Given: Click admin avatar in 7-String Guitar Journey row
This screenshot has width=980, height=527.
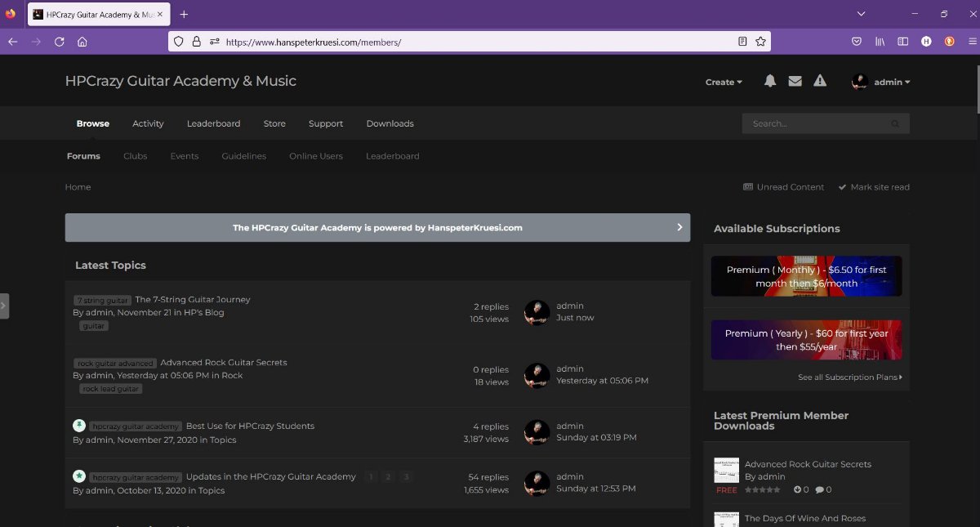Looking at the screenshot, I should point(537,312).
